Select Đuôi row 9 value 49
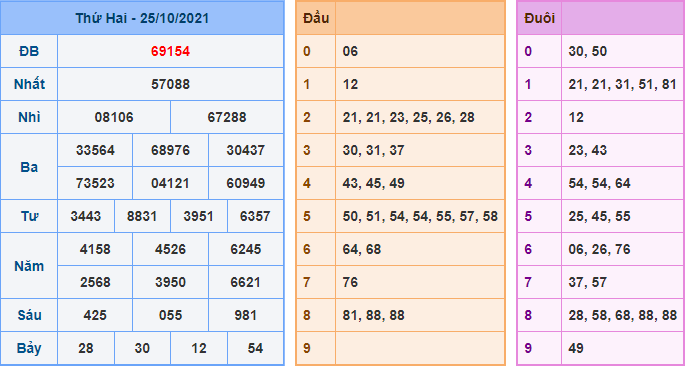Image resolution: width=686 pixels, height=366 pixels. [x=576, y=349]
